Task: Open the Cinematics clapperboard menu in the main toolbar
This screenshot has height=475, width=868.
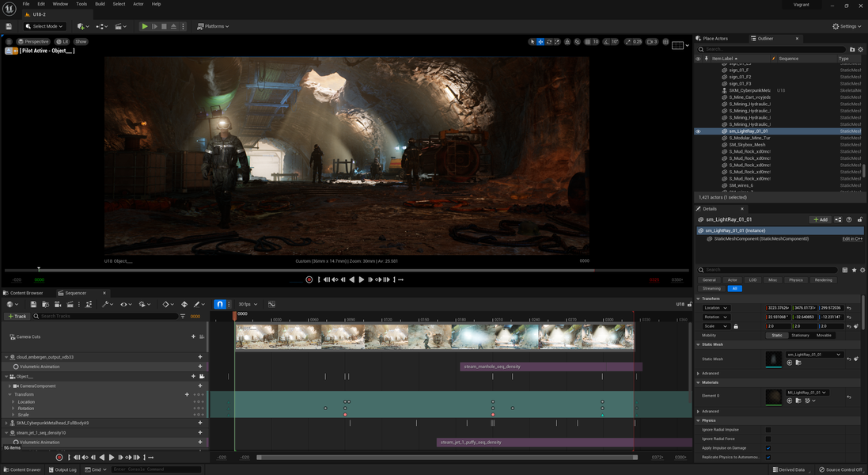Action: (x=120, y=26)
